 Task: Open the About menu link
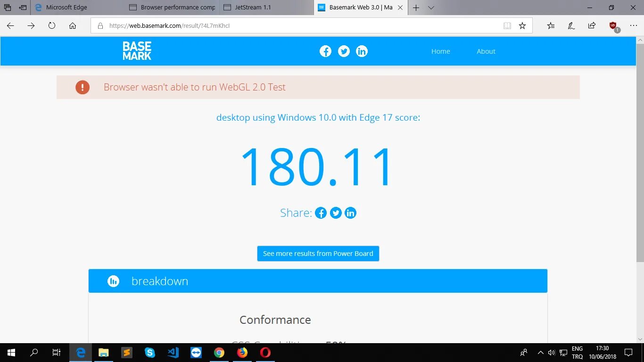pyautogui.click(x=486, y=51)
